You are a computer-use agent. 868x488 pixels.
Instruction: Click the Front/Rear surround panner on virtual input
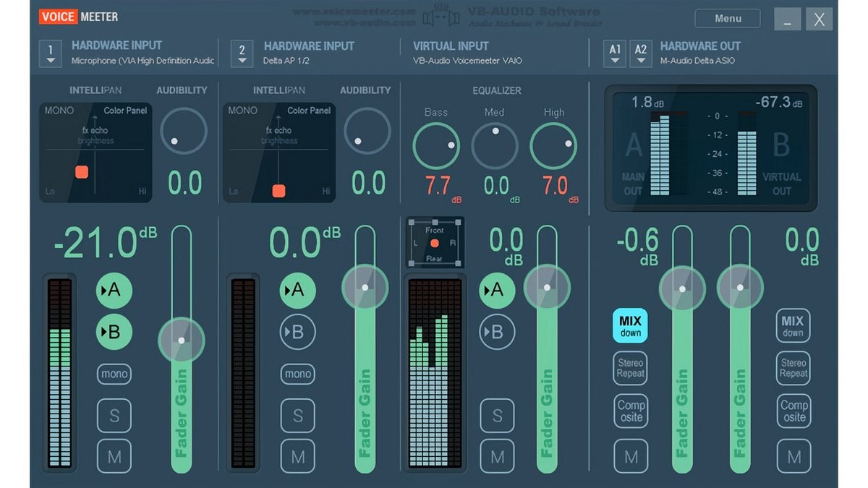[x=435, y=244]
